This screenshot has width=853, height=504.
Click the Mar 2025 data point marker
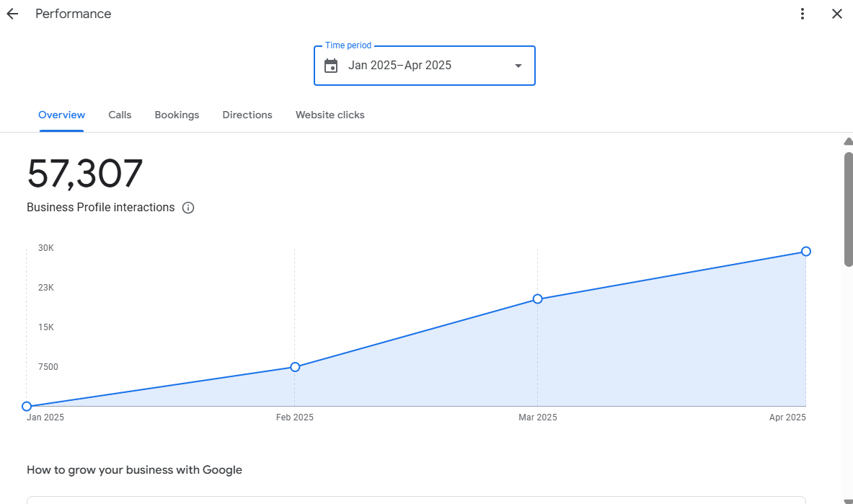537,299
